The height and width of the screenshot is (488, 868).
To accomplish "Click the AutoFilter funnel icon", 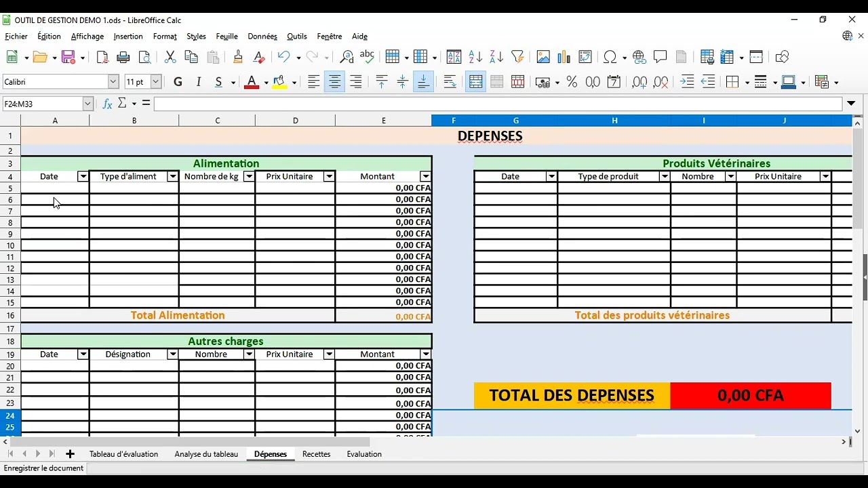I will tap(517, 57).
